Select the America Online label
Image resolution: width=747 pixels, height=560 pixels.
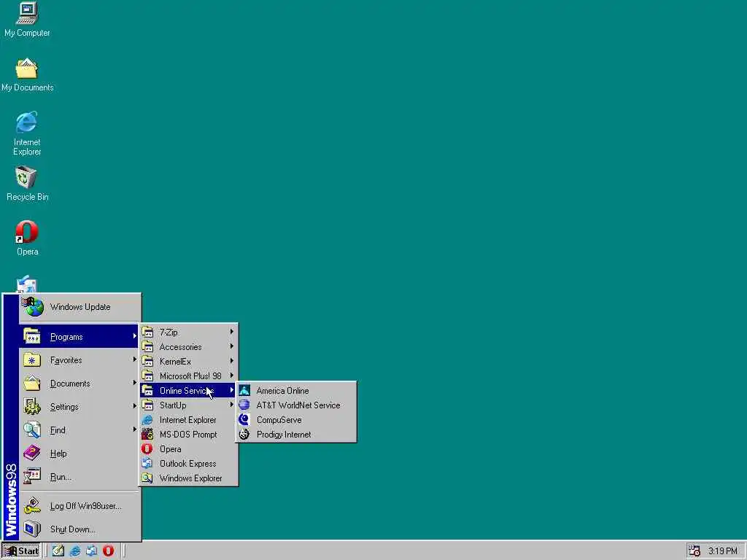pyautogui.click(x=282, y=391)
